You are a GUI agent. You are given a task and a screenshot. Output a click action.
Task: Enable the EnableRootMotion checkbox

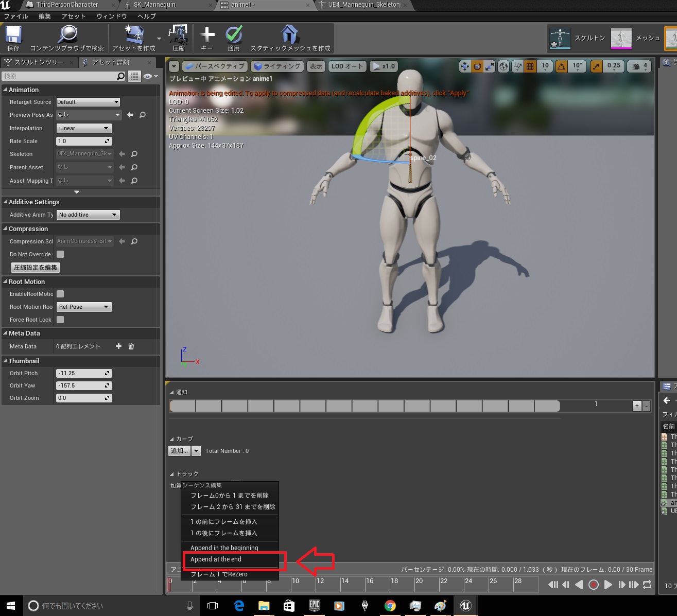pyautogui.click(x=59, y=294)
